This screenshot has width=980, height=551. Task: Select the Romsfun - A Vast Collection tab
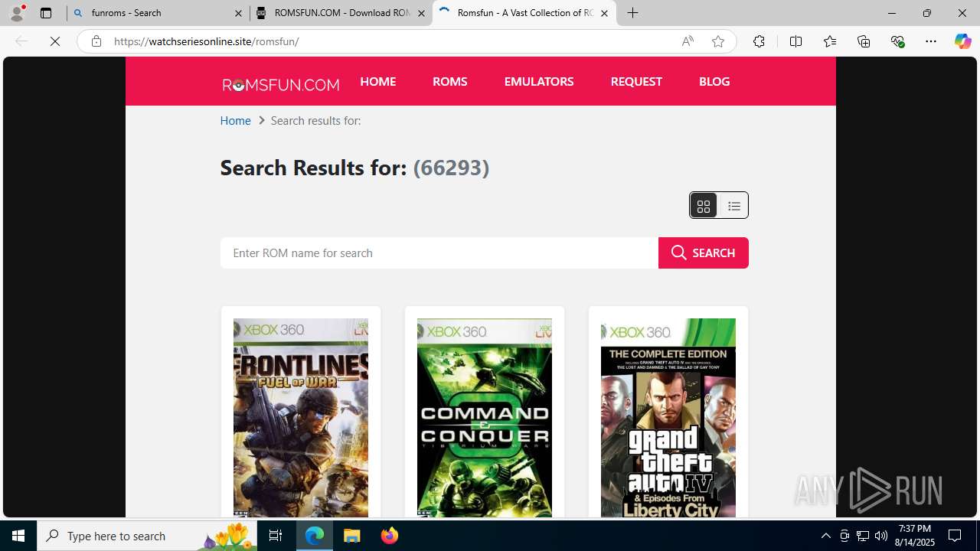pyautogui.click(x=524, y=13)
